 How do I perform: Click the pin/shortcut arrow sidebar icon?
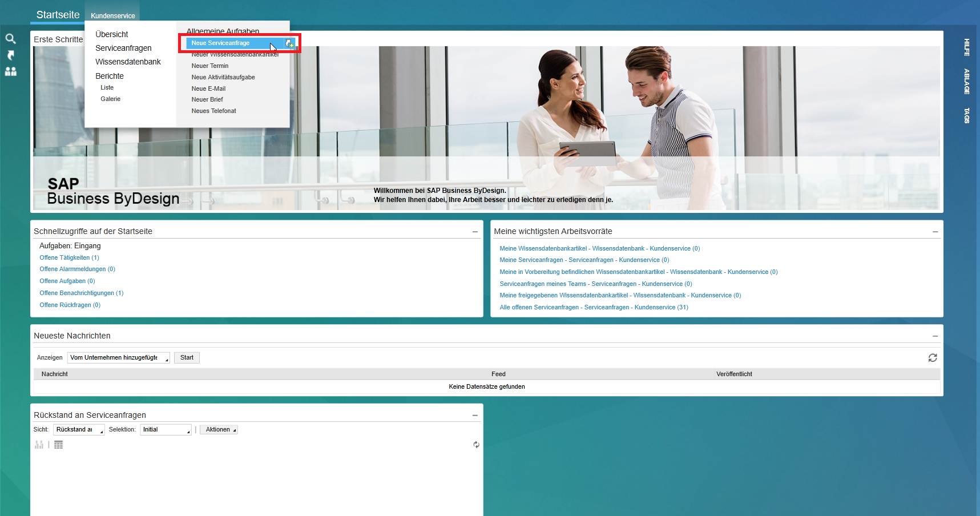pos(10,55)
